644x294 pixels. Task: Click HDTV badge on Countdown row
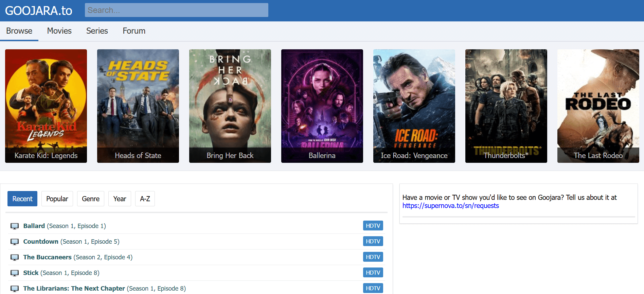coord(373,241)
